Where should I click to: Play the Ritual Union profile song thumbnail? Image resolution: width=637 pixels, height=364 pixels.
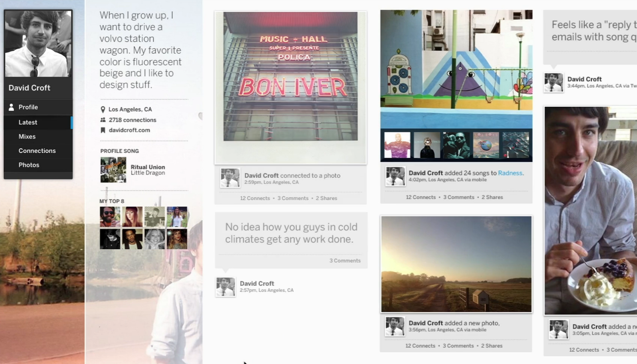tap(113, 170)
